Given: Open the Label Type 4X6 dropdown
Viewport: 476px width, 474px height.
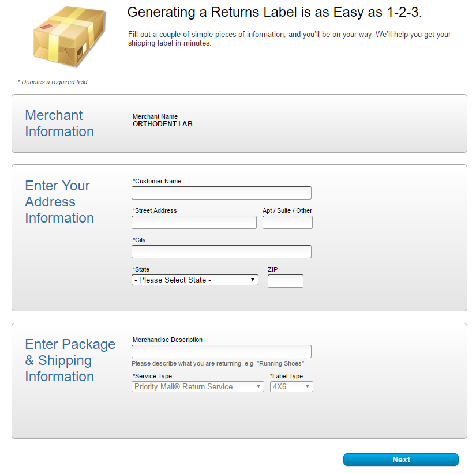Looking at the screenshot, I should click(291, 386).
